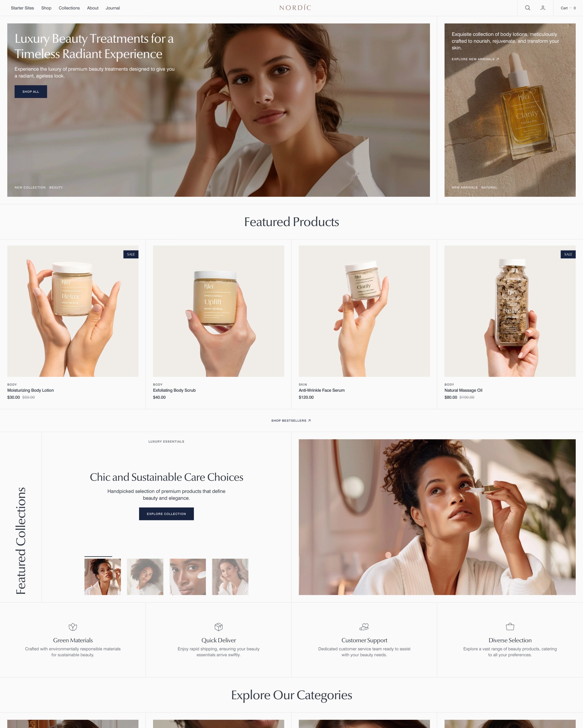Image resolution: width=583 pixels, height=728 pixels.
Task: Click the EXPLORE COLLECTION button
Action: click(x=166, y=514)
